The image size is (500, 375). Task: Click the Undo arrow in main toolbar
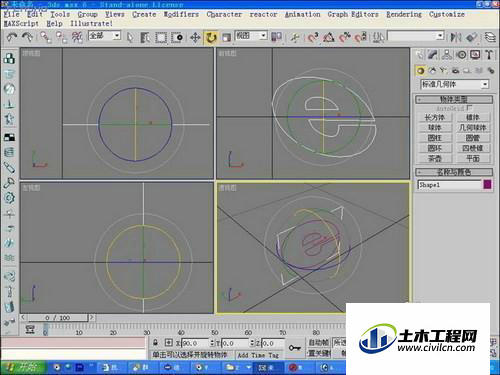(x=12, y=37)
